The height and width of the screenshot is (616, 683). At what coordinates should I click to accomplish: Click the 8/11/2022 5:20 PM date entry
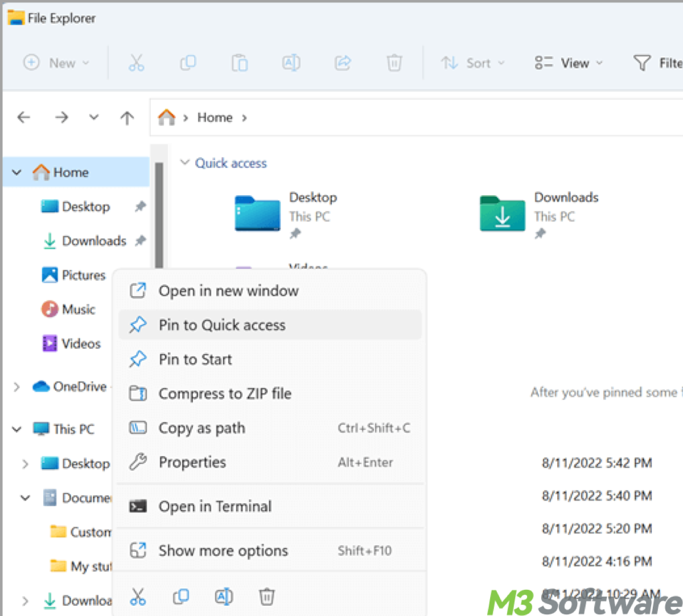tap(596, 529)
